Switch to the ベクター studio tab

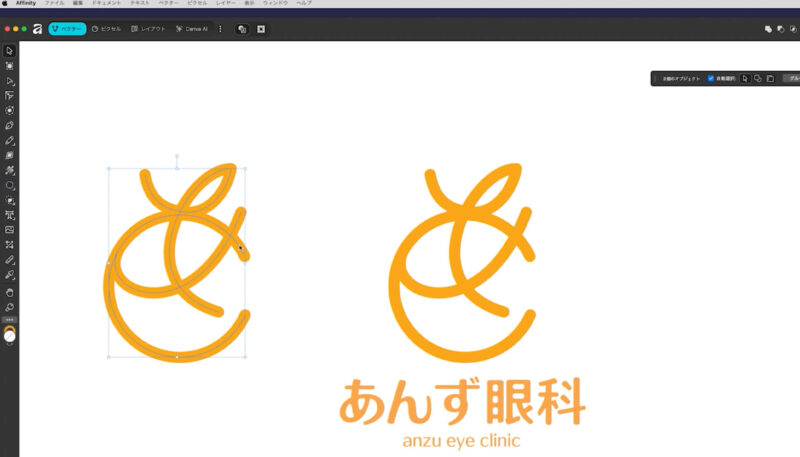pyautogui.click(x=67, y=29)
